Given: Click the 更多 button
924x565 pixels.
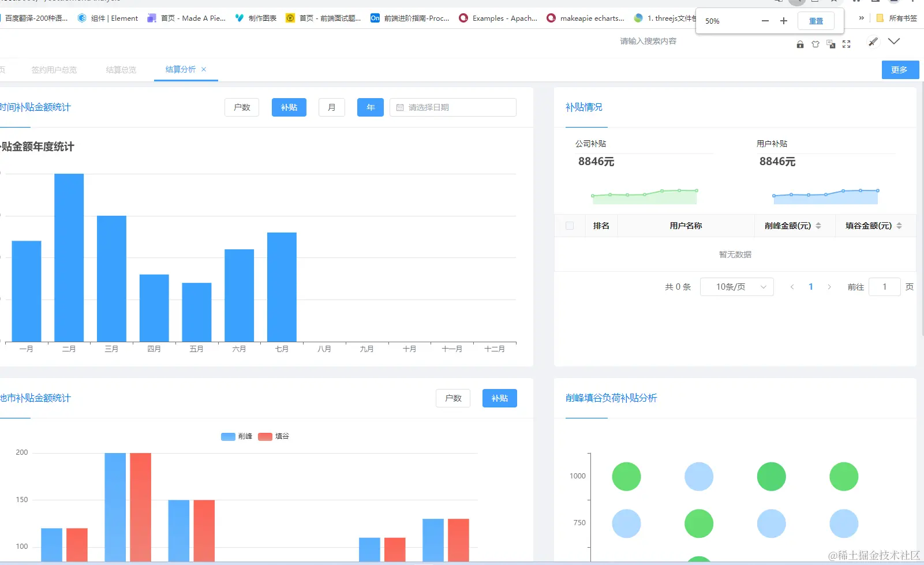Looking at the screenshot, I should pos(900,70).
